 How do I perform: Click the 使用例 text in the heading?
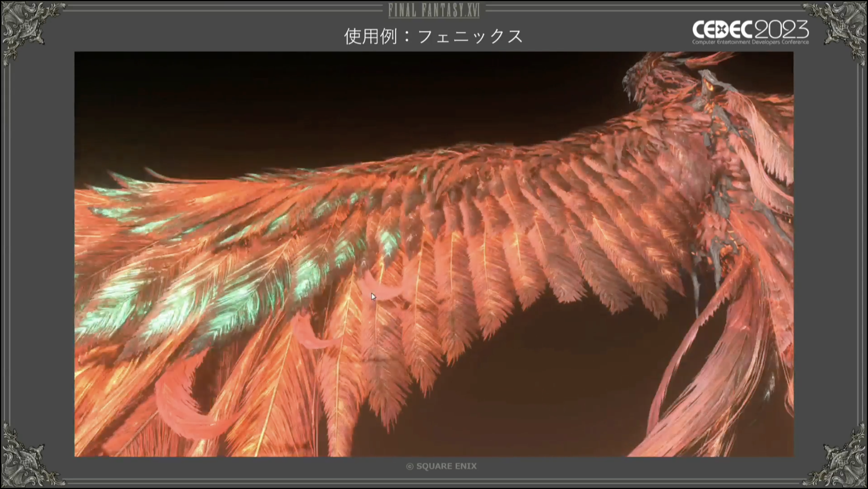[370, 36]
